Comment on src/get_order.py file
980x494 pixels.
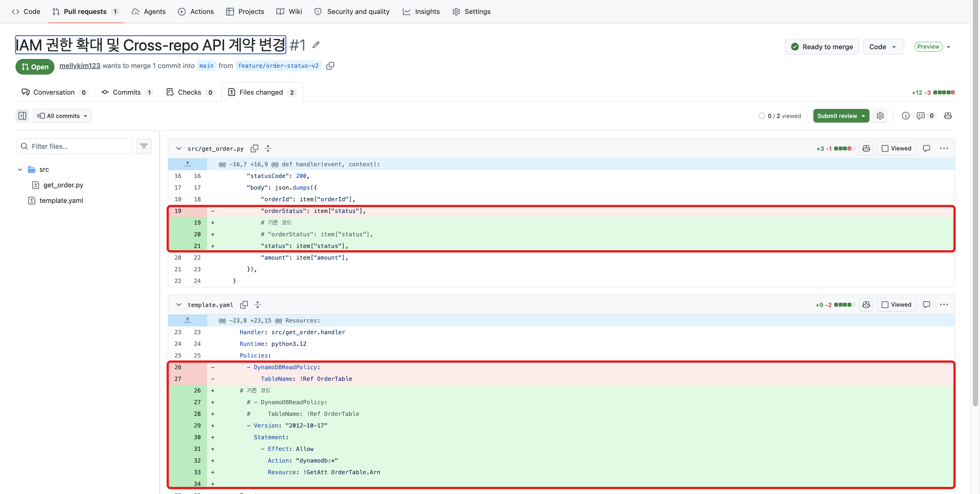[926, 148]
